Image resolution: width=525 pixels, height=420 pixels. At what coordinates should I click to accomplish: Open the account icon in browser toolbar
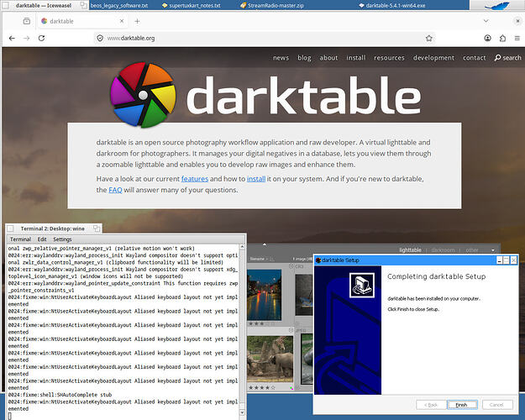(x=487, y=38)
